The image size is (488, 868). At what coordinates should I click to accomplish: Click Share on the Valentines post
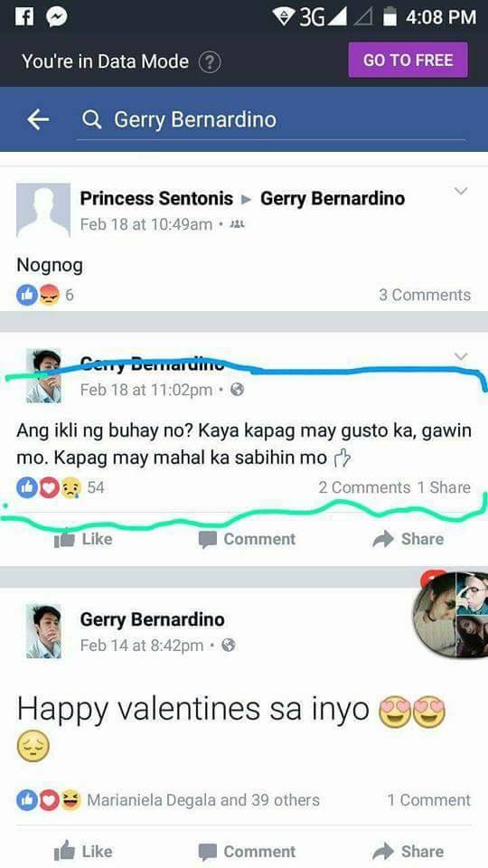coord(408,851)
